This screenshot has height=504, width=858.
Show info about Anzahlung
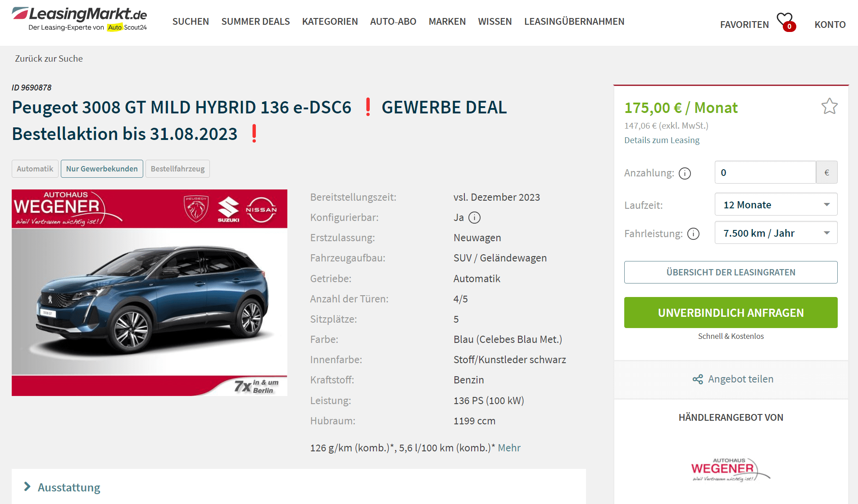(x=685, y=173)
